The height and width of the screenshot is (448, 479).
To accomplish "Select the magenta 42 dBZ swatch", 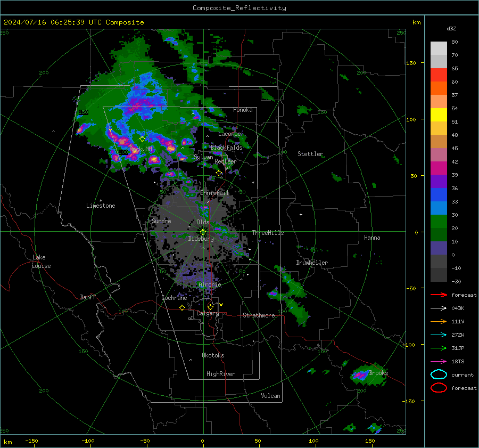I will coord(439,168).
